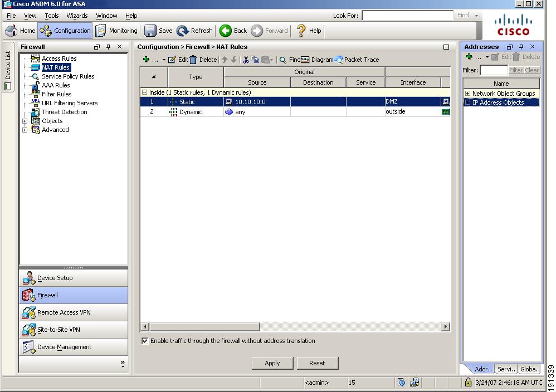Open the Wizards menu
The width and height of the screenshot is (556, 392).
pyautogui.click(x=77, y=16)
